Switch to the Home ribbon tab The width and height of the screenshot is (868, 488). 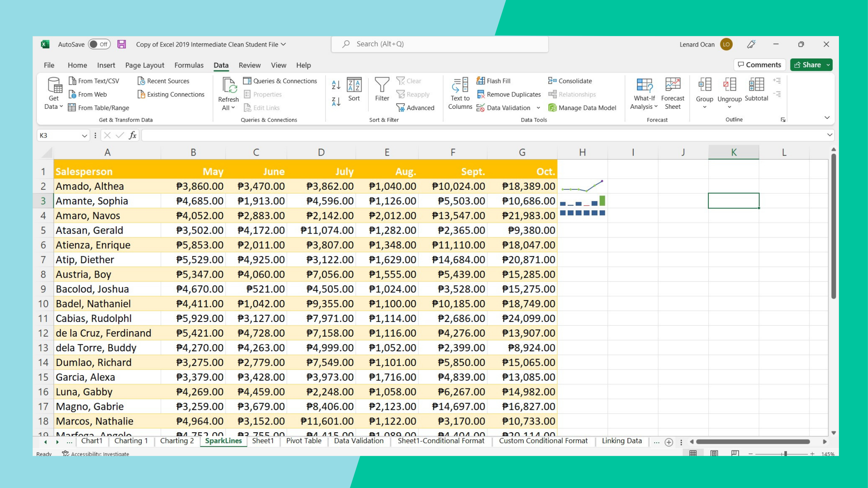click(x=77, y=65)
